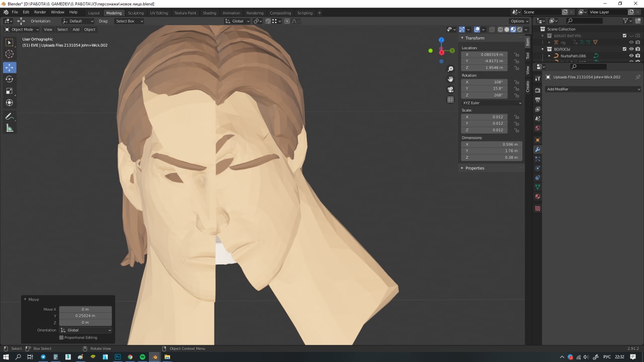The image size is (644, 362).
Task: Select rendered viewport shading mode
Action: (x=519, y=30)
